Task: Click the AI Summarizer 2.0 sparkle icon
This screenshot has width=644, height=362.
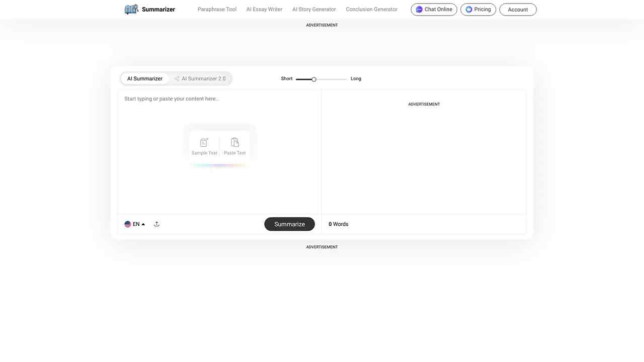Action: click(177, 79)
